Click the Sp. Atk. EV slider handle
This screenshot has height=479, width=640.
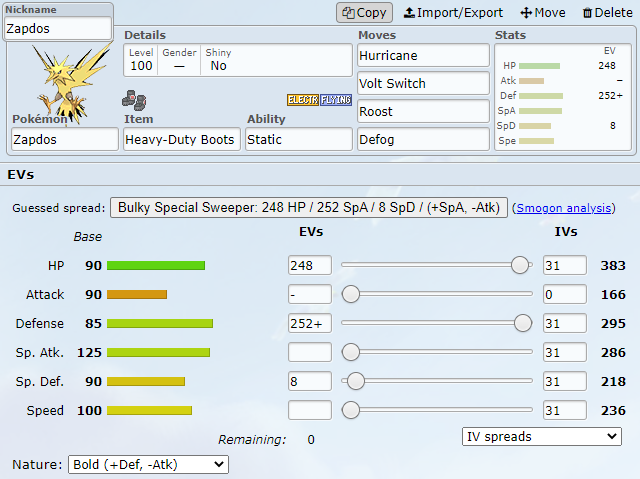coord(351,352)
